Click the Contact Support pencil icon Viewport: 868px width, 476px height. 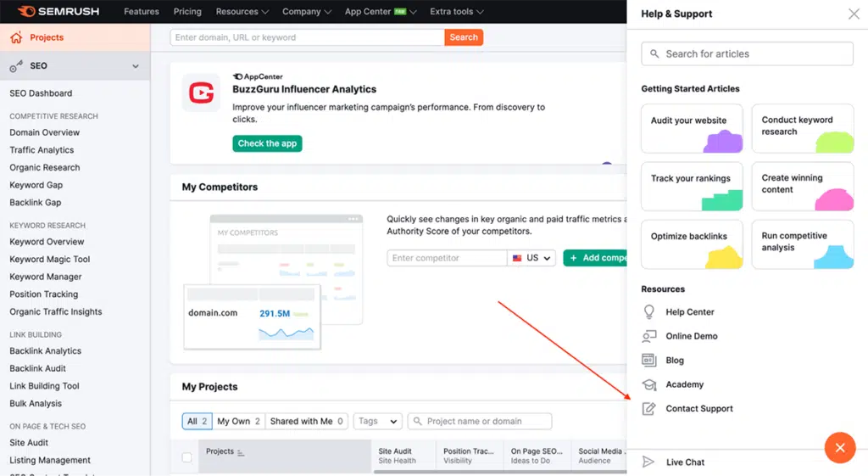[x=648, y=408]
